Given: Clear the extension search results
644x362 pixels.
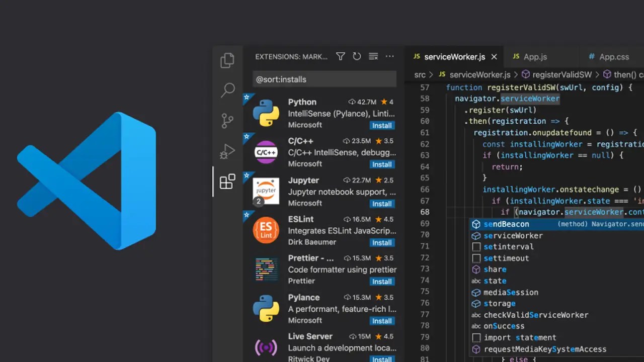Looking at the screenshot, I should click(x=373, y=56).
